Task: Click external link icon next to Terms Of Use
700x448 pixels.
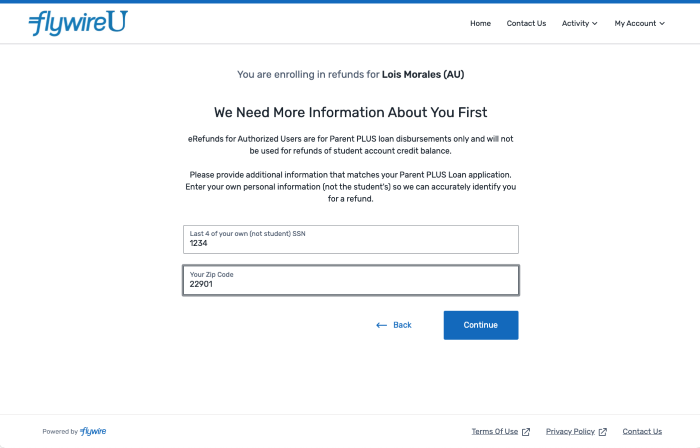Action: tap(526, 432)
